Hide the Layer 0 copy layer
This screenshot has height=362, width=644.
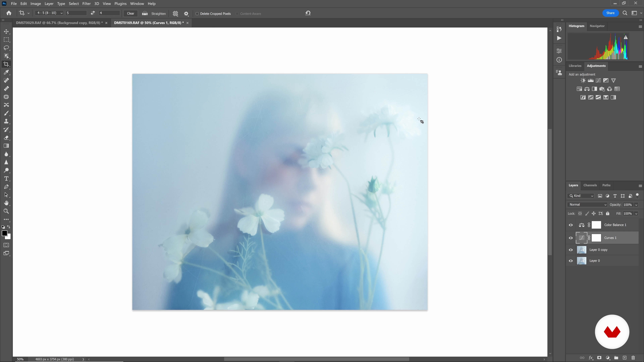pyautogui.click(x=571, y=250)
